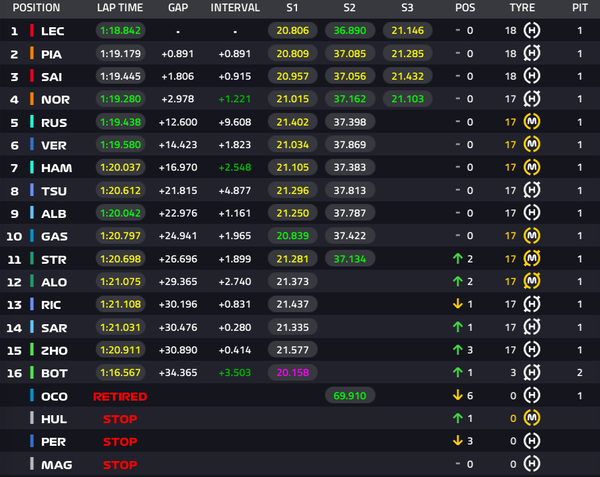Image resolution: width=600 pixels, height=477 pixels.
Task: Click BOT's purple sector time 20.158
Action: [292, 373]
